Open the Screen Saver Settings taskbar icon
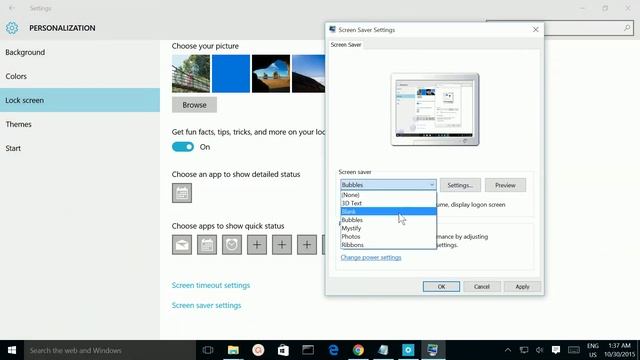Viewport: 640px width, 360px height. 433,350
